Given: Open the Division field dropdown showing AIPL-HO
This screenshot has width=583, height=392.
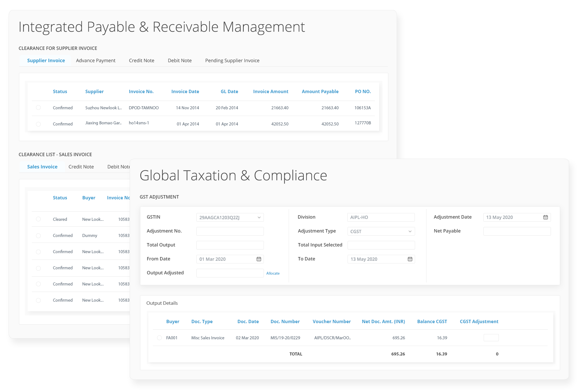Looking at the screenshot, I should coord(381,217).
